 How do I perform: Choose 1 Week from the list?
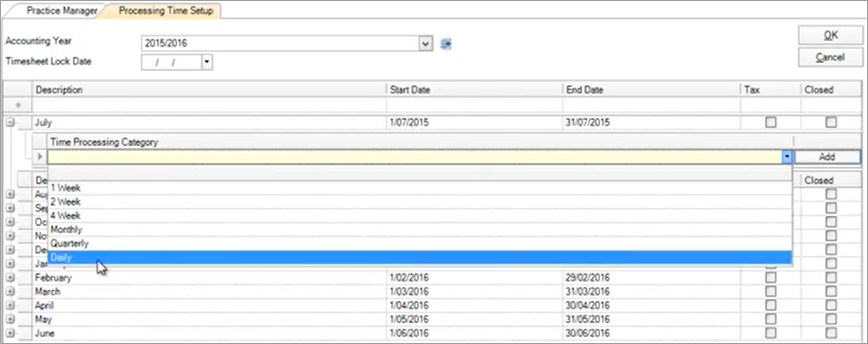point(419,188)
